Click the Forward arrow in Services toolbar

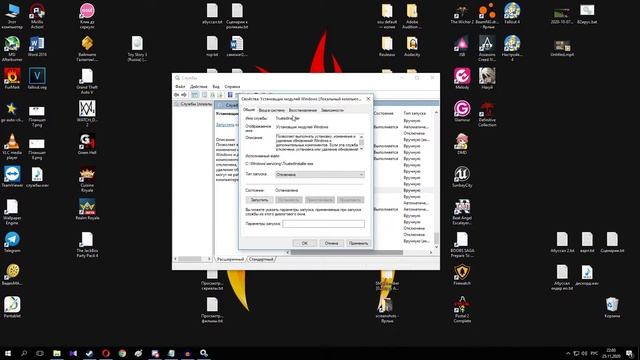pyautogui.click(x=184, y=95)
